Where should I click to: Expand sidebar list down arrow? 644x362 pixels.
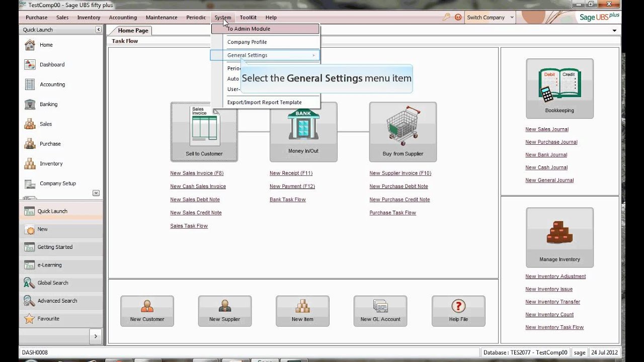pyautogui.click(x=96, y=193)
